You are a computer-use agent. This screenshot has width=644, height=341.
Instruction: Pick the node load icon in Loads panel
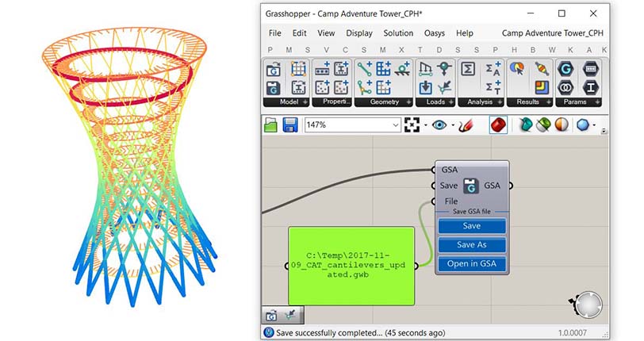click(x=444, y=70)
